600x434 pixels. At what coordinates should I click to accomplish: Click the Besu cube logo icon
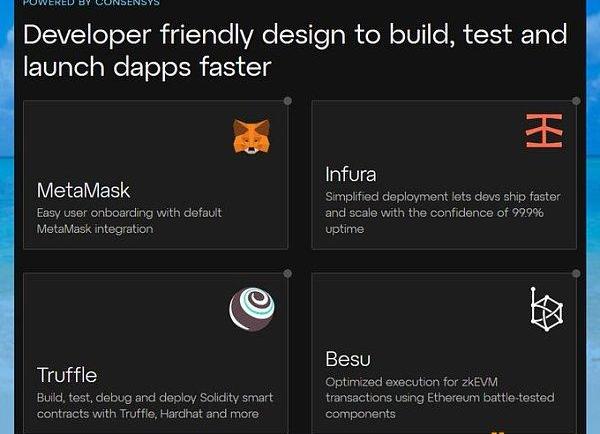(x=546, y=309)
